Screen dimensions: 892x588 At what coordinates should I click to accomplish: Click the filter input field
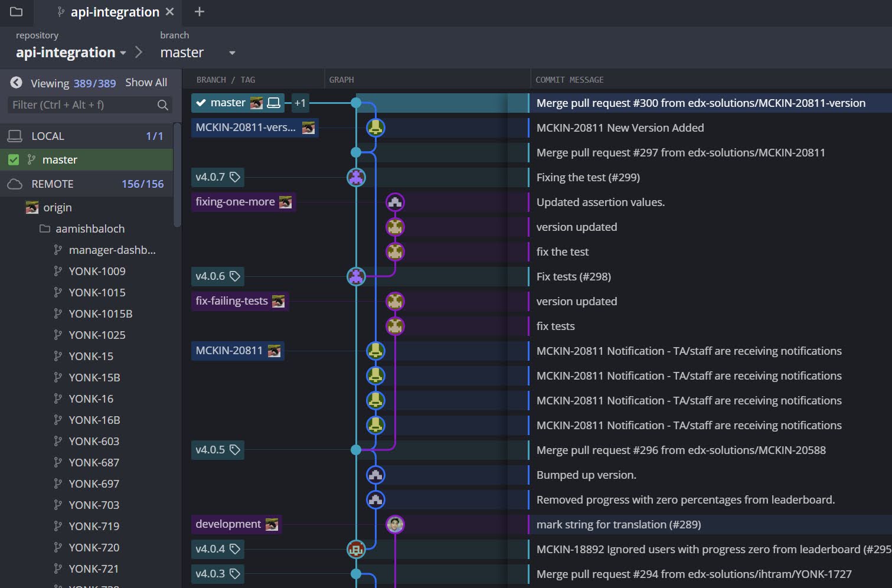coord(83,105)
